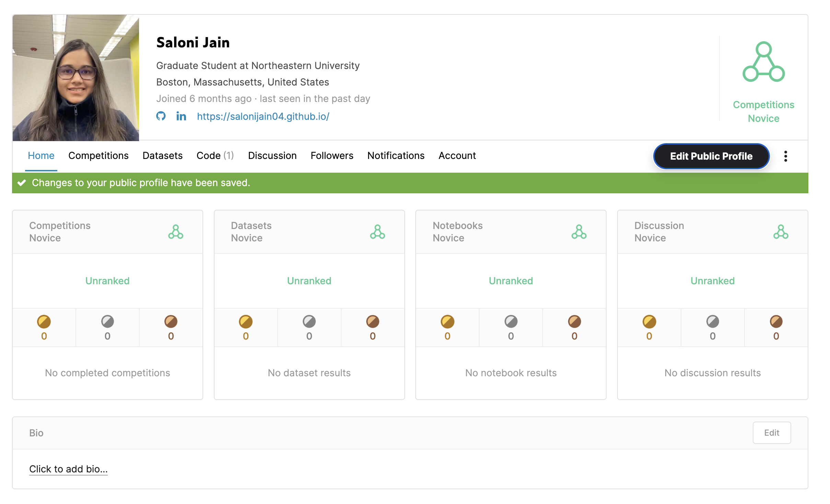830x504 pixels.
Task: Click the Notebooks card novice tier icon
Action: 579,232
